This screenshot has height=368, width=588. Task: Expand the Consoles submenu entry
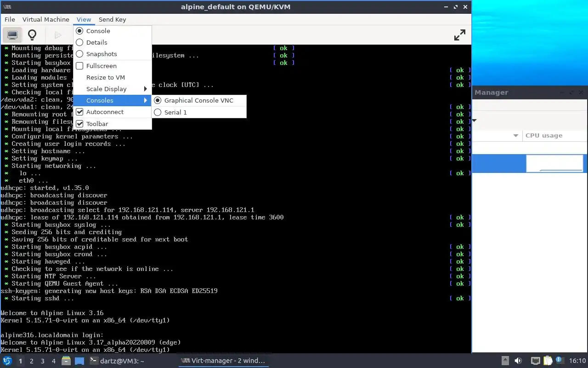113,100
